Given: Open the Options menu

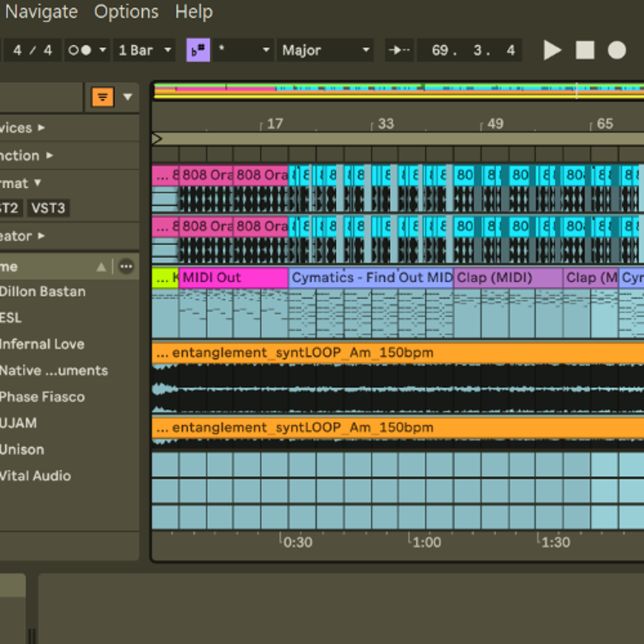Looking at the screenshot, I should (126, 12).
